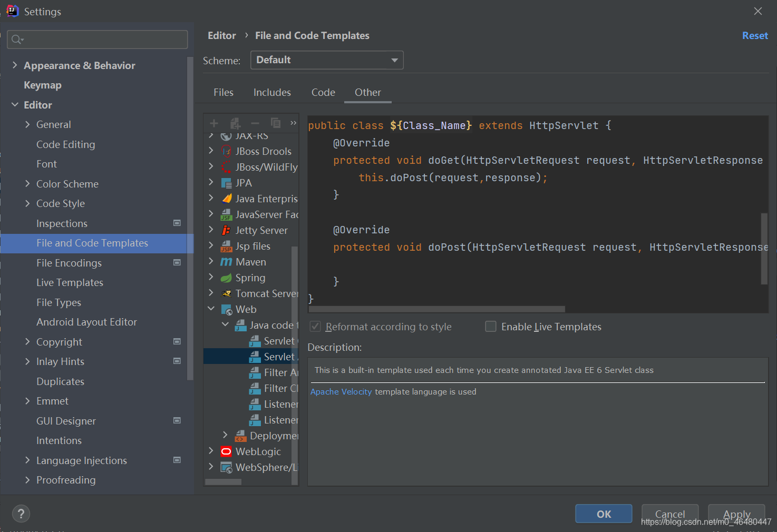
Task: Click the Tomcat Server icon
Action: click(226, 293)
